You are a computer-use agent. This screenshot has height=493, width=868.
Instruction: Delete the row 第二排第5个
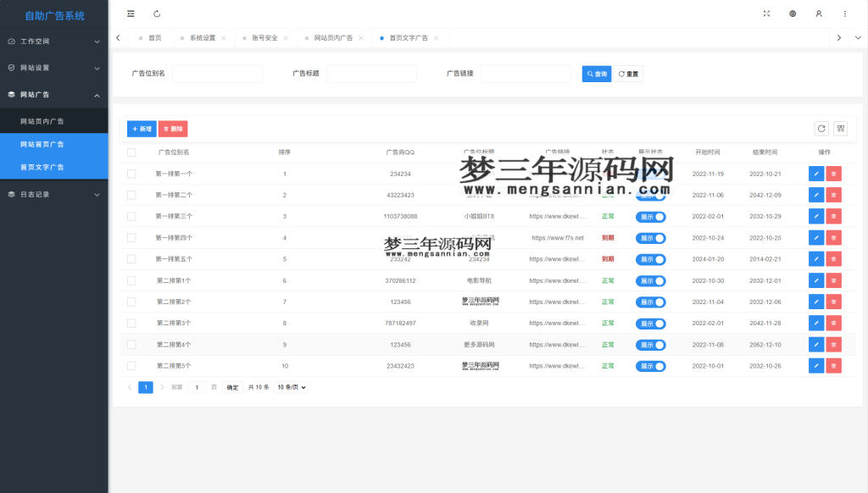(834, 366)
